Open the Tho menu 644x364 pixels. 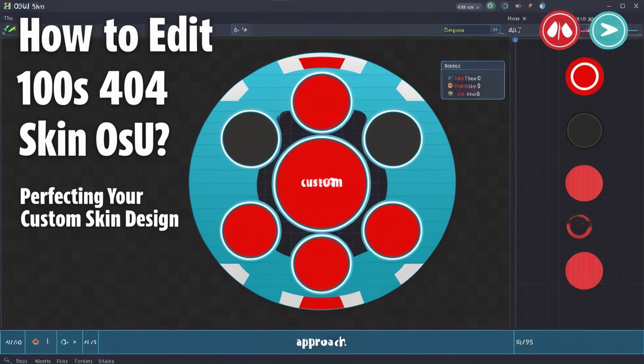tap(8, 18)
